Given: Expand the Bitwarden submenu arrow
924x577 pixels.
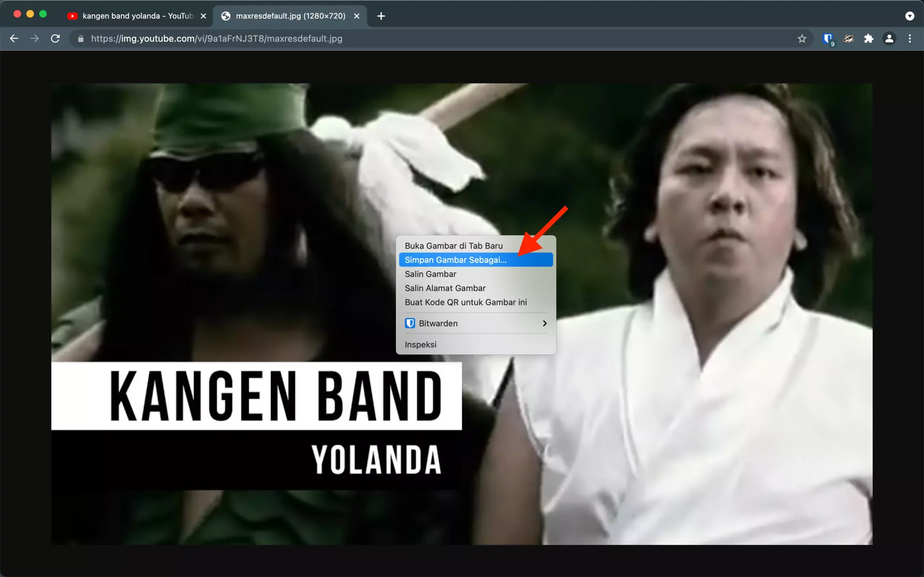Looking at the screenshot, I should coord(544,323).
